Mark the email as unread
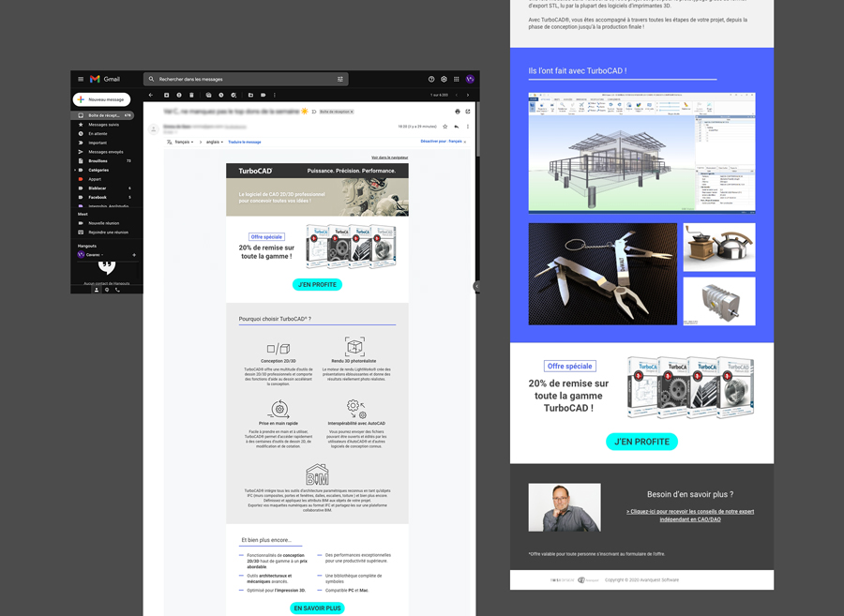Screen dimensions: 844x616 [x=208, y=96]
